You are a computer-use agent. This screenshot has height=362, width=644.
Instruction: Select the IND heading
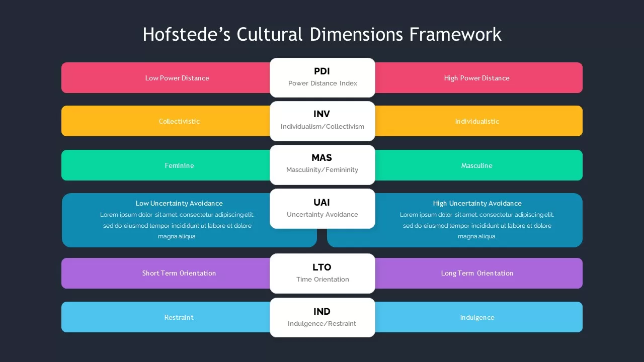pyautogui.click(x=322, y=312)
